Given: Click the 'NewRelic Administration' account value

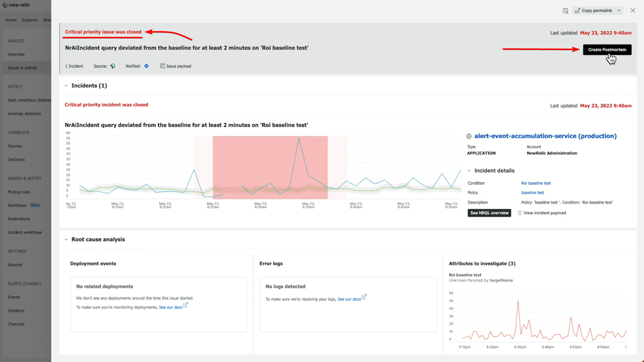Looking at the screenshot, I should (x=552, y=153).
